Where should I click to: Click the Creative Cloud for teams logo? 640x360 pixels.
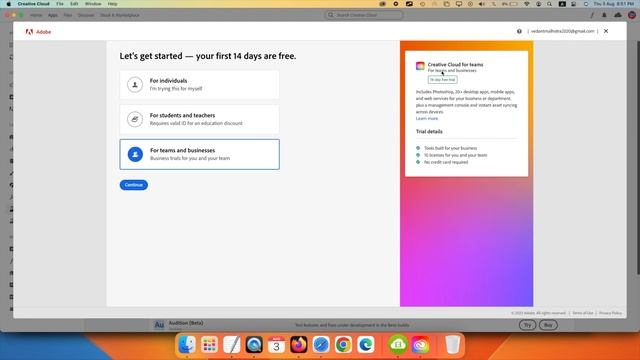[420, 66]
